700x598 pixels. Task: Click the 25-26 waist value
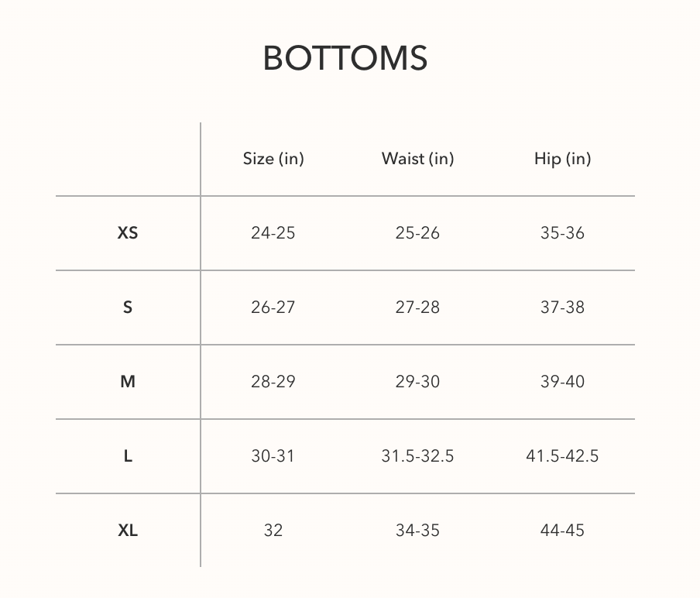coord(417,232)
